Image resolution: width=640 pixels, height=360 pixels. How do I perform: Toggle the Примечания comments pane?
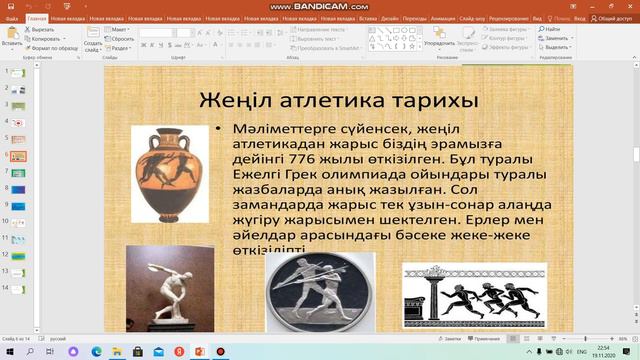click(x=484, y=339)
